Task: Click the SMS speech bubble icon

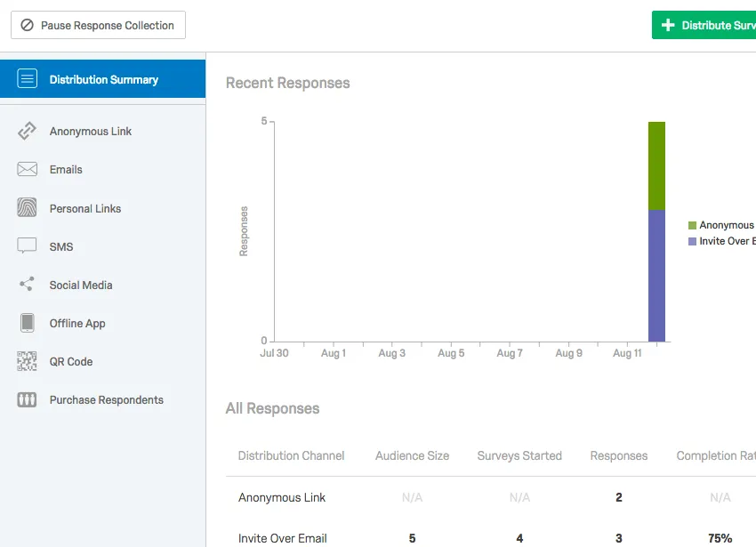Action: pyautogui.click(x=28, y=246)
